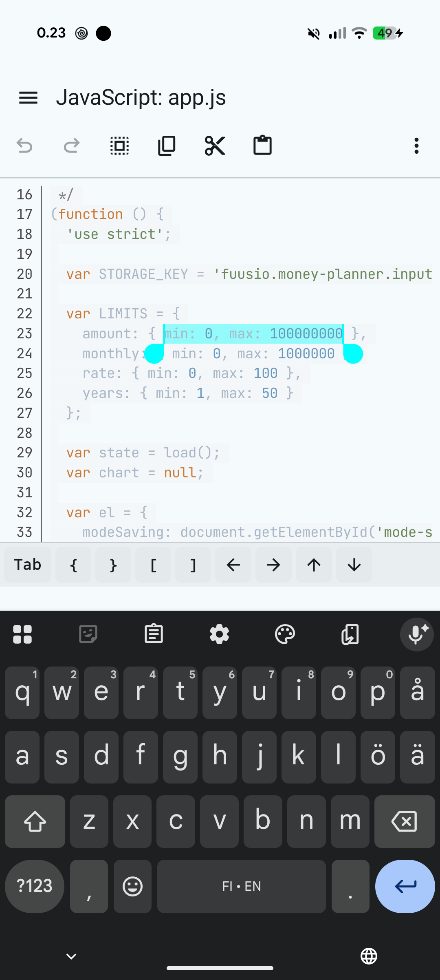Open keyboard sticker panel

click(x=88, y=634)
